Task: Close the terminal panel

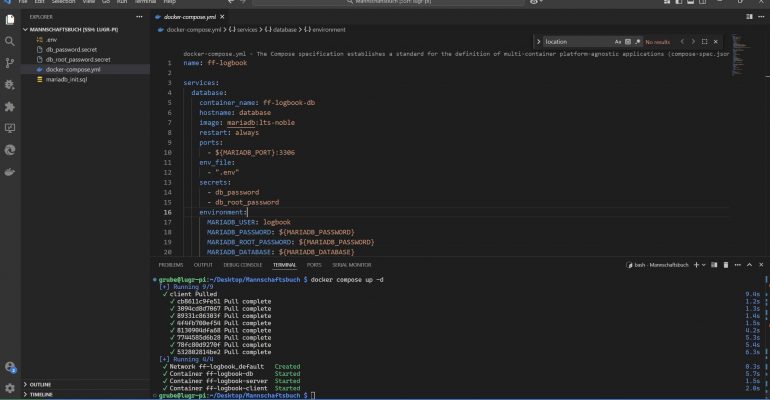Action: (761, 265)
